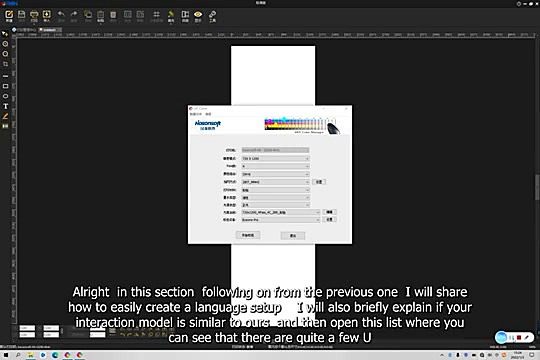Open File Explorer from the taskbar

point(31,355)
